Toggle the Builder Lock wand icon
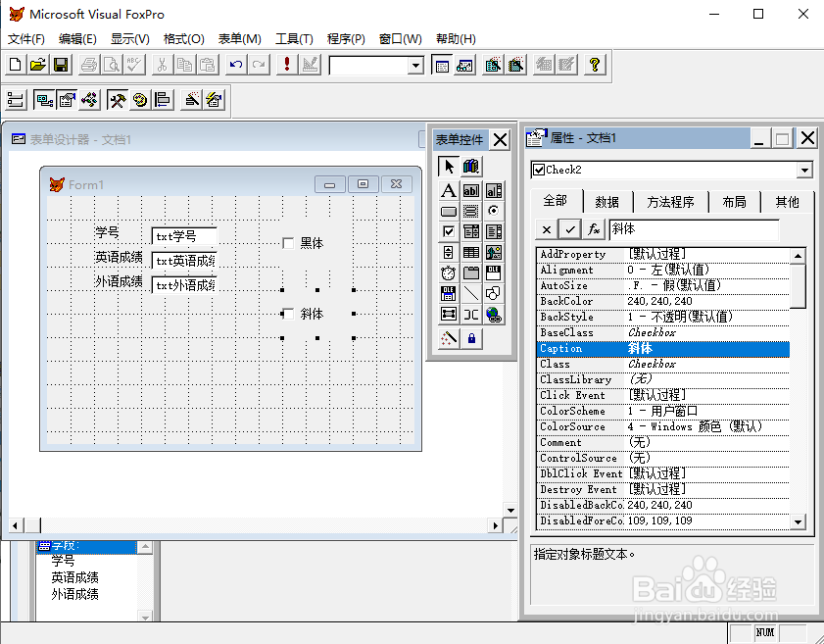This screenshot has height=644, width=824. coord(449,338)
